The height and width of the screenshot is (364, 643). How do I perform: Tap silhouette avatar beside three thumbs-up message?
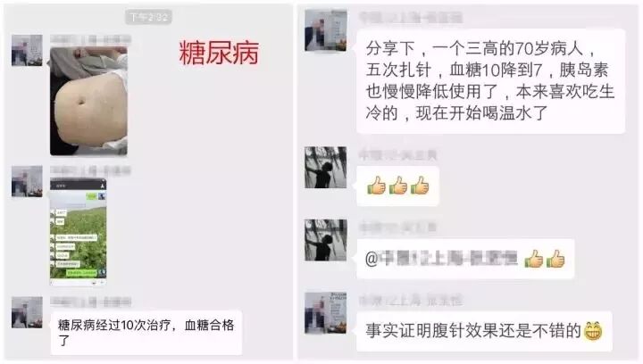tap(326, 168)
